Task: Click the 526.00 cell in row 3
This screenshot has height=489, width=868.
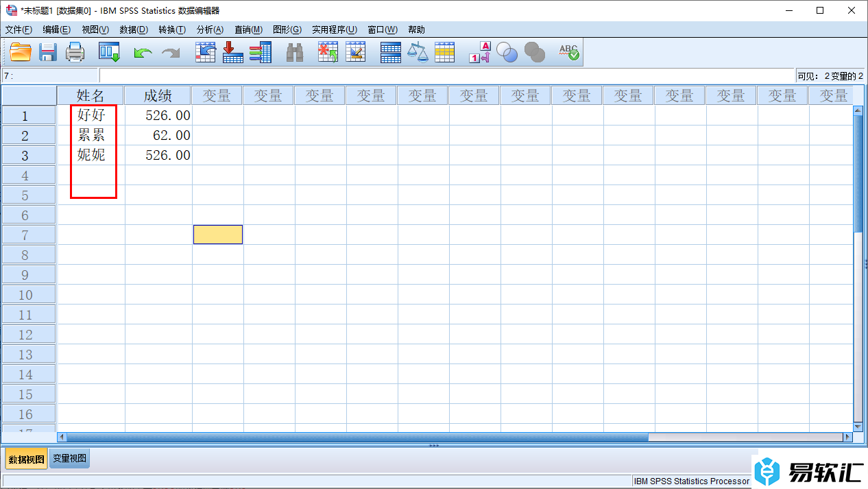Action: pos(158,155)
